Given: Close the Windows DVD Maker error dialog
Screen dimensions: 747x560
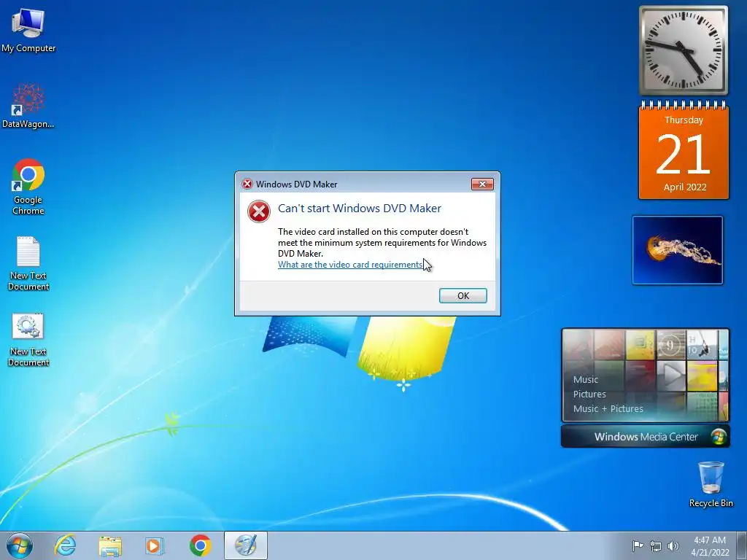Looking at the screenshot, I should [482, 184].
